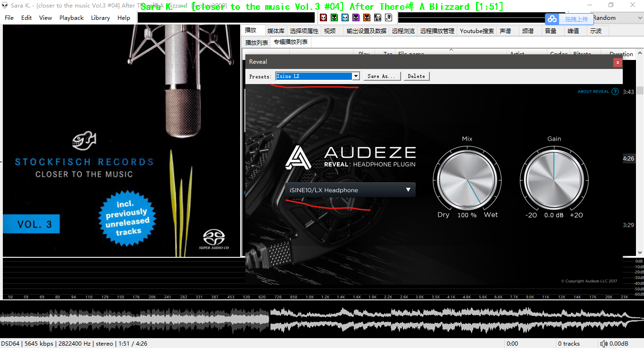Open the Playback menu

[x=71, y=18]
